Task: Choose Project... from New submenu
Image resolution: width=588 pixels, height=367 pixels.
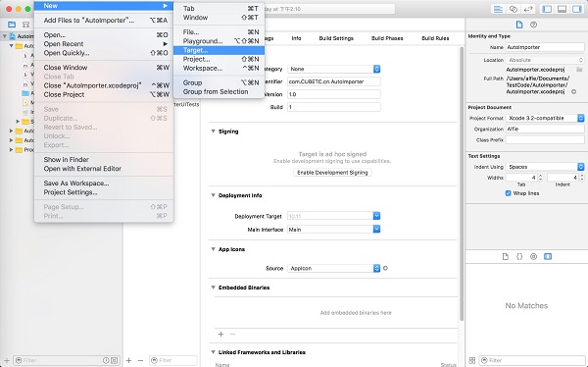Action: click(219, 59)
